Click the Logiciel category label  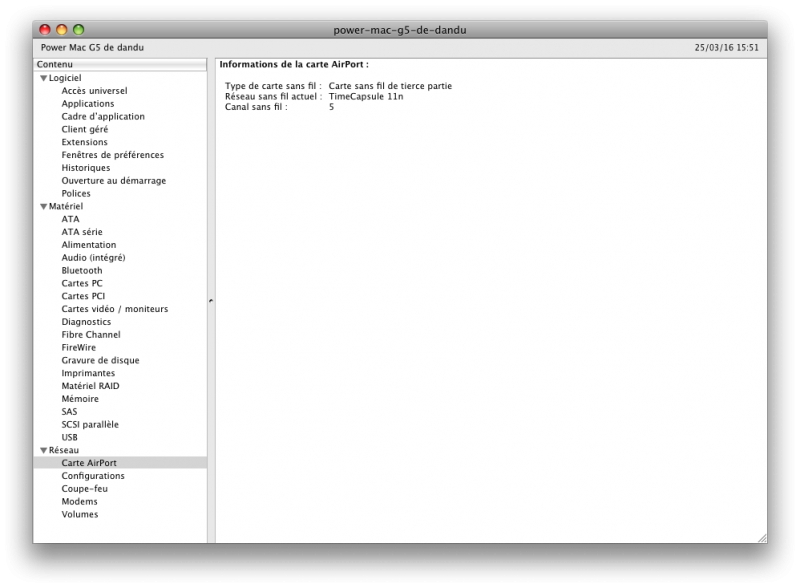tap(65, 78)
